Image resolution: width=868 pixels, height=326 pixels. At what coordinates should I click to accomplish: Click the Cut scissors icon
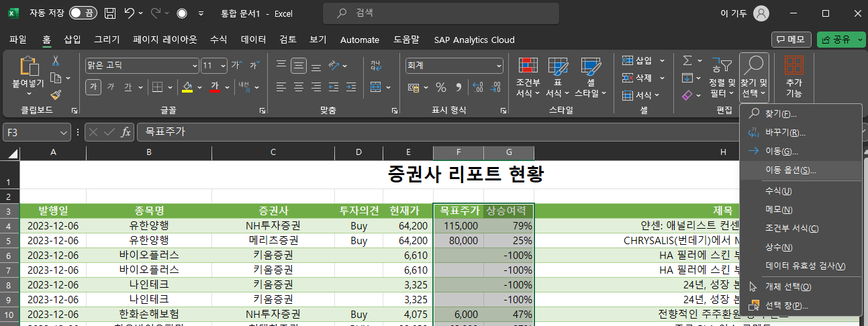tap(56, 61)
